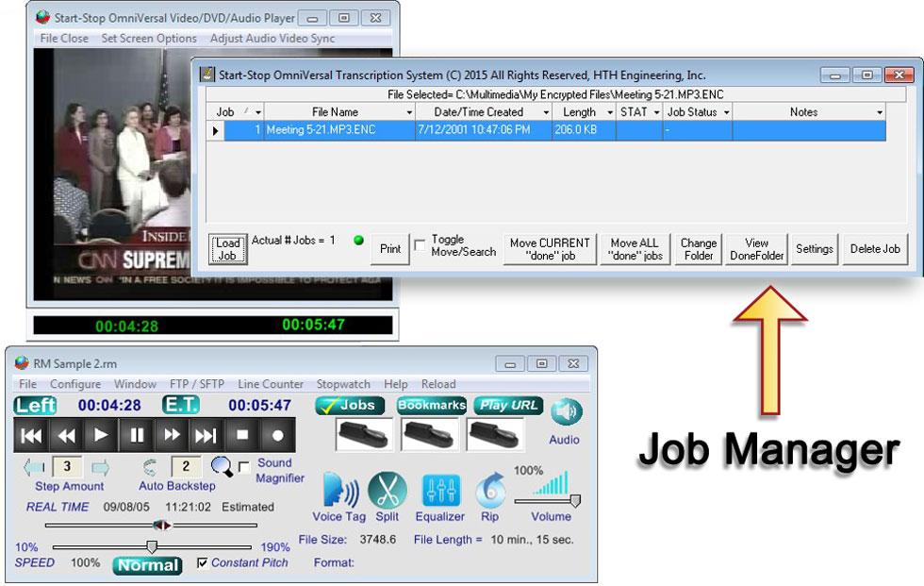The height and width of the screenshot is (586, 924).
Task: Open the FTP / SFTP menu
Action: coord(197,384)
